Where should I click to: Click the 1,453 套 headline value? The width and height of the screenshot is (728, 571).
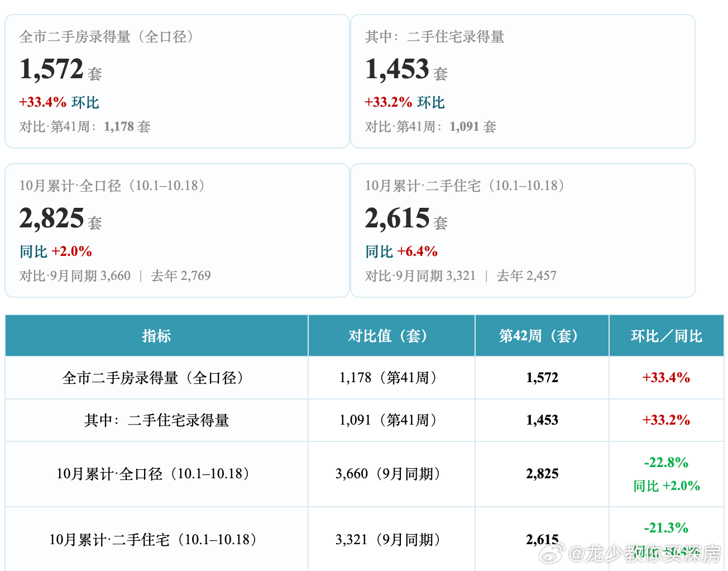tap(406, 70)
